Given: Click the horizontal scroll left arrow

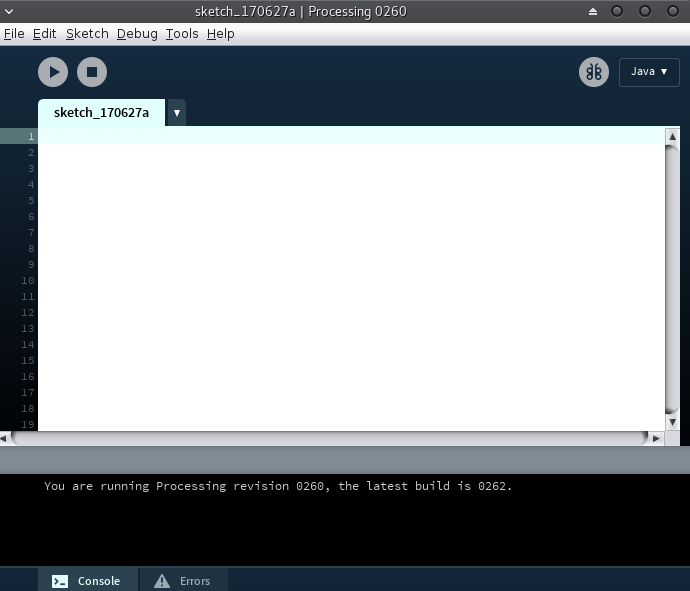Looking at the screenshot, I should [4, 438].
